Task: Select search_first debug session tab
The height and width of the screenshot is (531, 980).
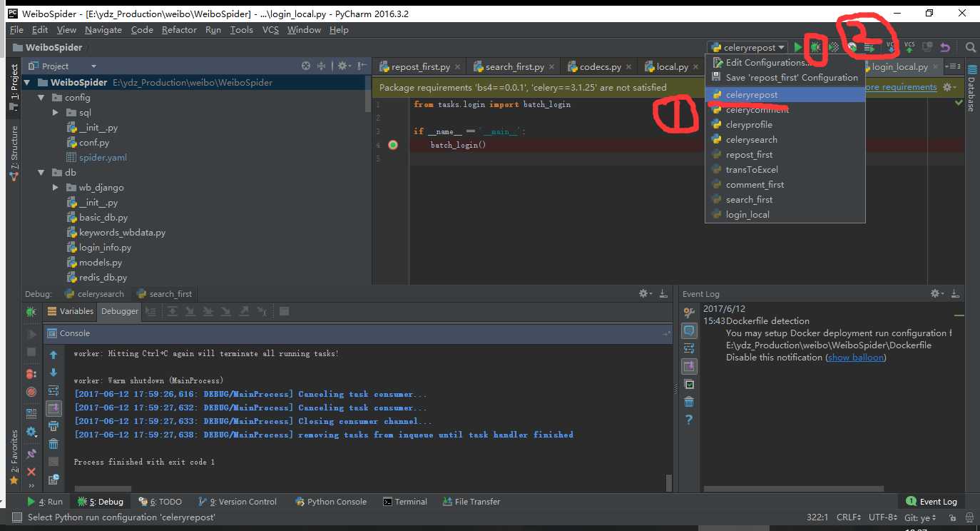Action: tap(163, 294)
